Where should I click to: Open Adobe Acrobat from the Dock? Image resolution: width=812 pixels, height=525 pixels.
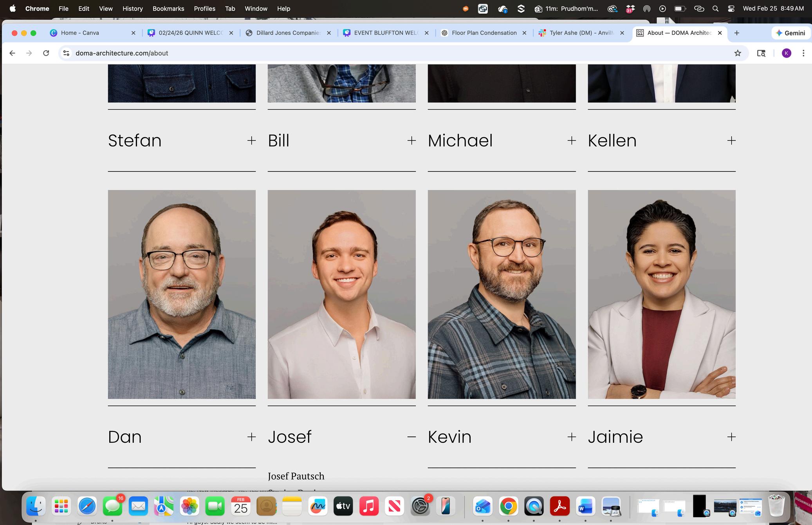click(x=559, y=507)
